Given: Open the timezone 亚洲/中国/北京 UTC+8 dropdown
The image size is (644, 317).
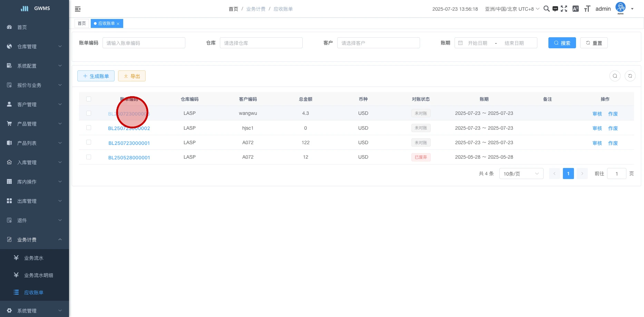Looking at the screenshot, I should tap(512, 9).
